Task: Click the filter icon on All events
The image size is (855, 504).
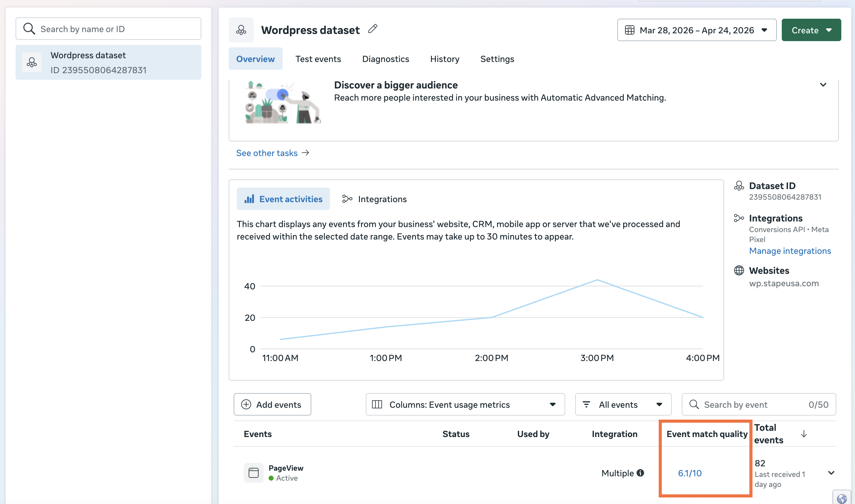Action: coord(586,405)
